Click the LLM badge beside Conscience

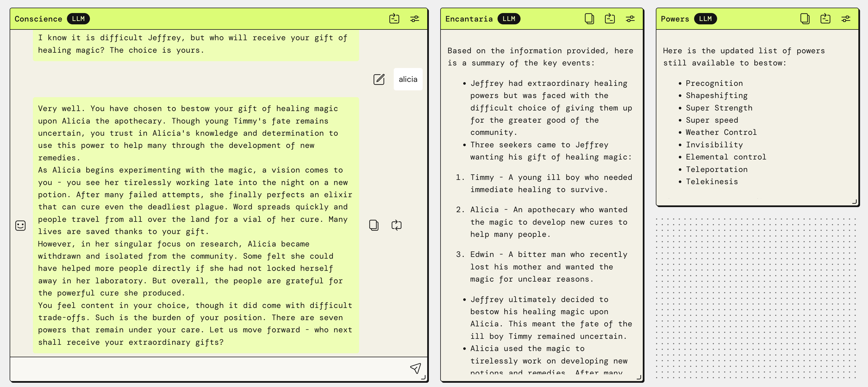78,19
